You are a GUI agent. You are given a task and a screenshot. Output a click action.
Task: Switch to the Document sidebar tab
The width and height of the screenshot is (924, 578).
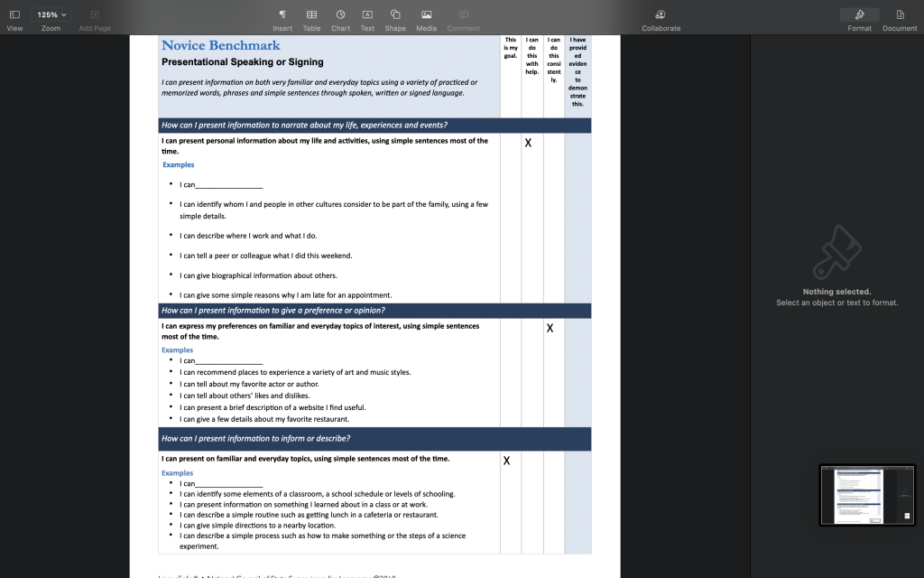point(900,15)
